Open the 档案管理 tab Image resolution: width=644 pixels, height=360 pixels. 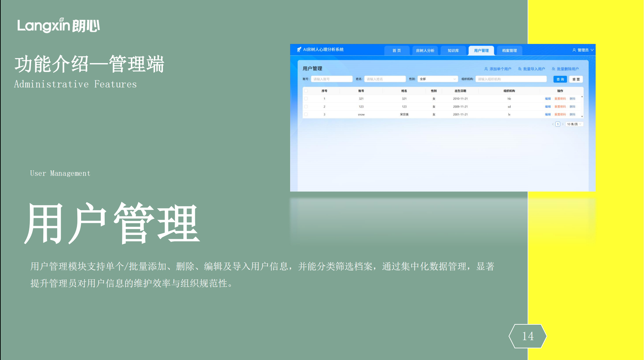(509, 51)
